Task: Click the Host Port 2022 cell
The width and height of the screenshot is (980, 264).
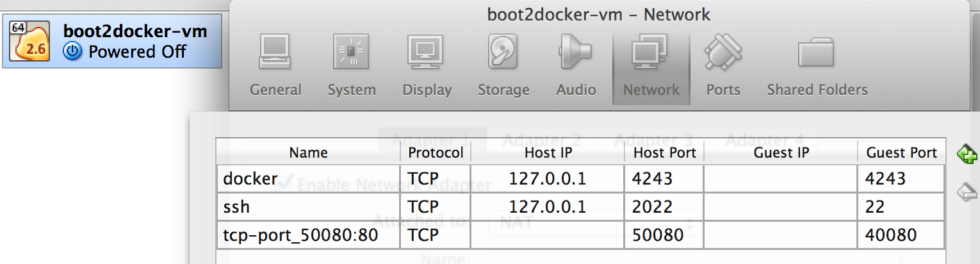Action: tap(664, 207)
